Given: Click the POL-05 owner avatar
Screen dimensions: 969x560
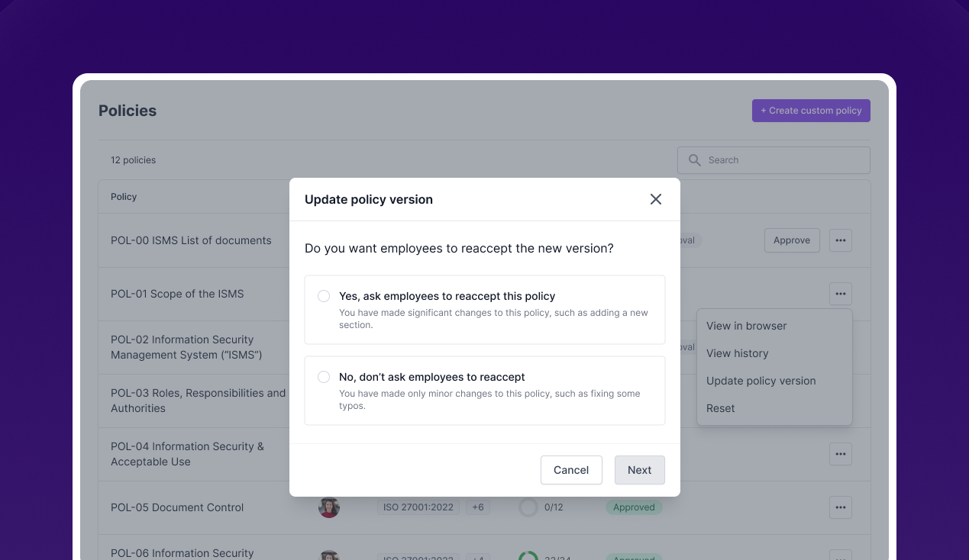Looking at the screenshot, I should 329,507.
